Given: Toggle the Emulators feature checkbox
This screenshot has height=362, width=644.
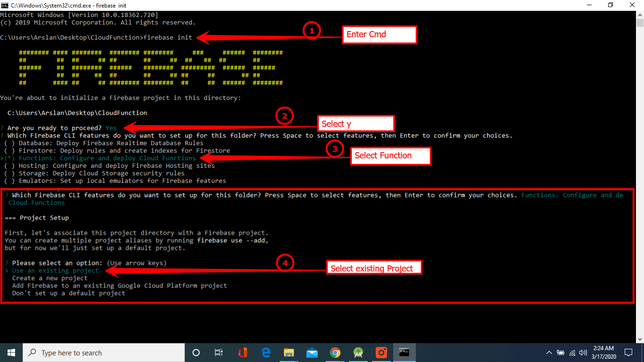Looking at the screenshot, I should [x=9, y=181].
